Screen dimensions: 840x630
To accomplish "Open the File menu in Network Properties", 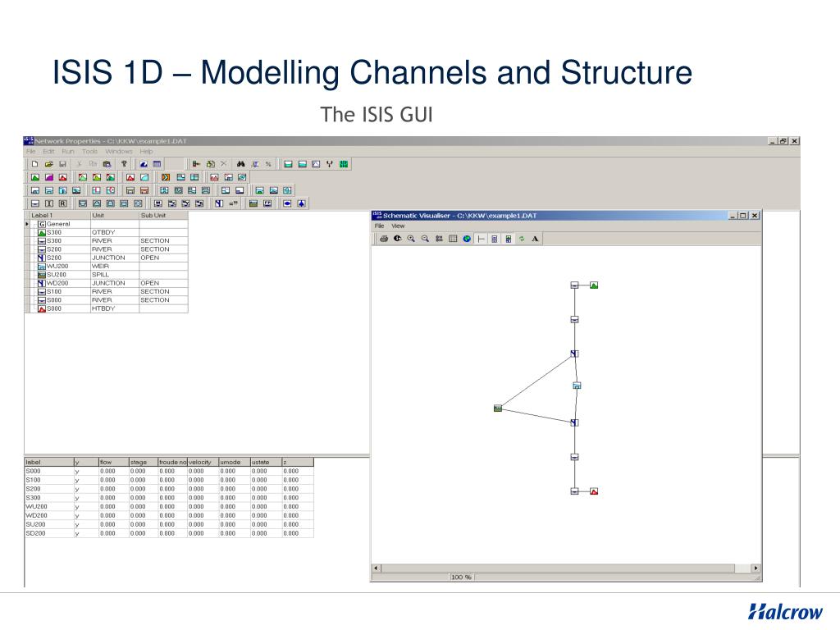I will 31,152.
